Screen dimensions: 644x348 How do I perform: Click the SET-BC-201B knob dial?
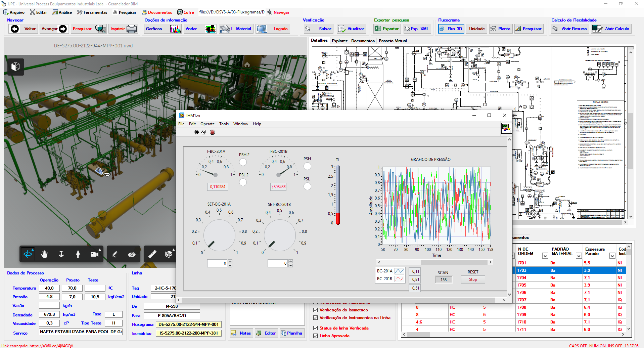(280, 235)
